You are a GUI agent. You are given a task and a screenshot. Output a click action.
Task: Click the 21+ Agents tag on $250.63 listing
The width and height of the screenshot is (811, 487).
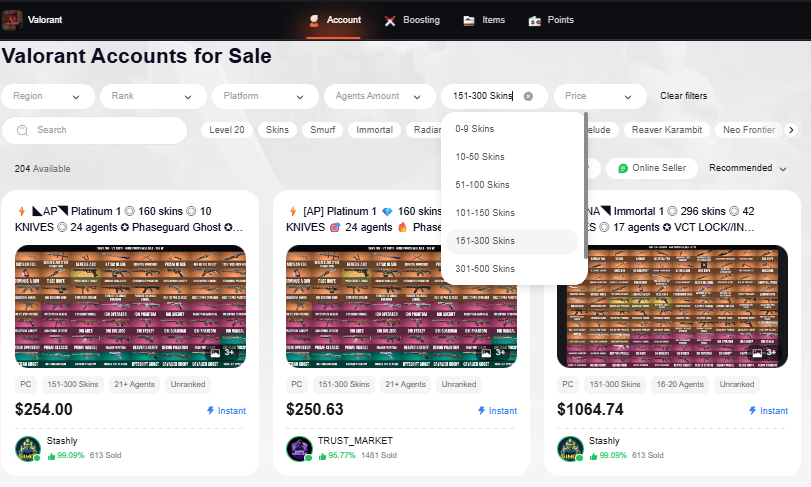click(406, 384)
